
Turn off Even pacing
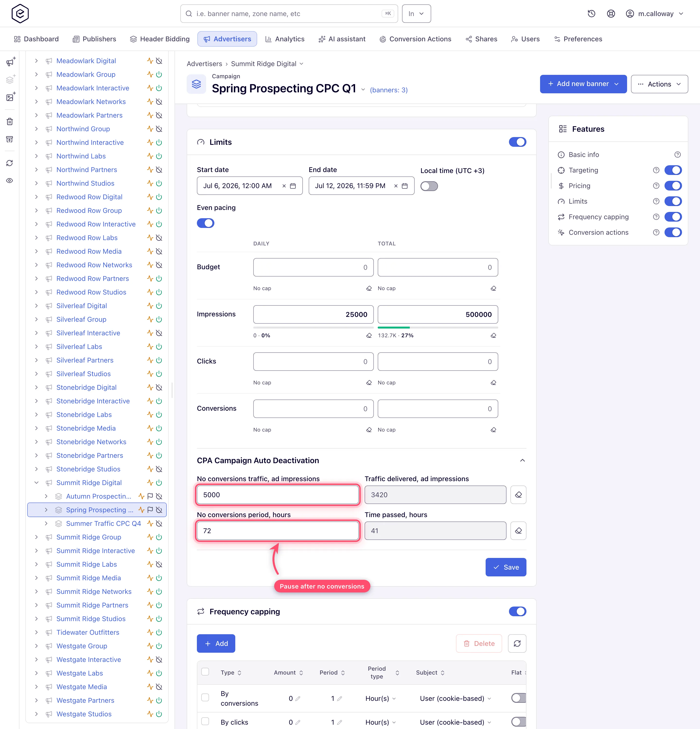pyautogui.click(x=205, y=223)
